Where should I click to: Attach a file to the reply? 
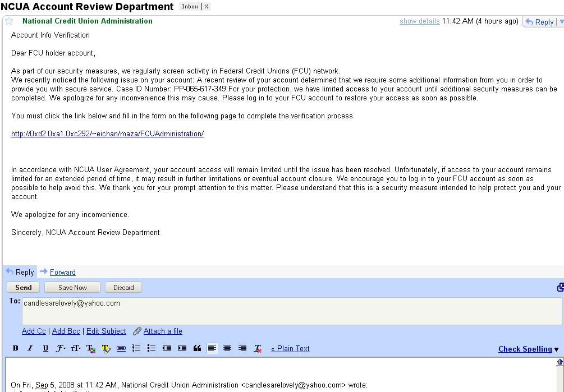tap(163, 331)
